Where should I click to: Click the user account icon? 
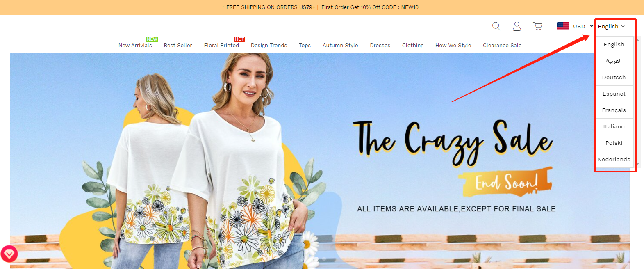(517, 26)
